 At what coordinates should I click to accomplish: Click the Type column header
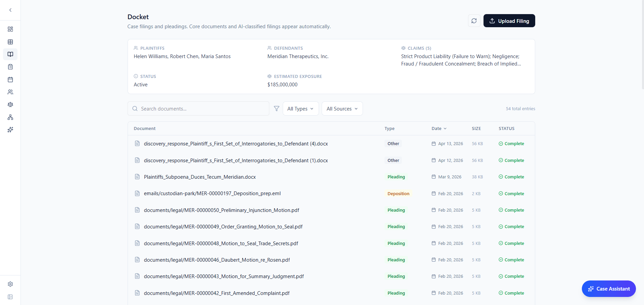pyautogui.click(x=389, y=129)
